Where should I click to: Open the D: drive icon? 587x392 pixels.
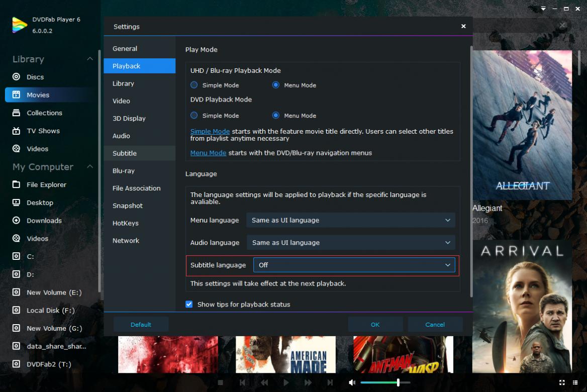[16, 274]
